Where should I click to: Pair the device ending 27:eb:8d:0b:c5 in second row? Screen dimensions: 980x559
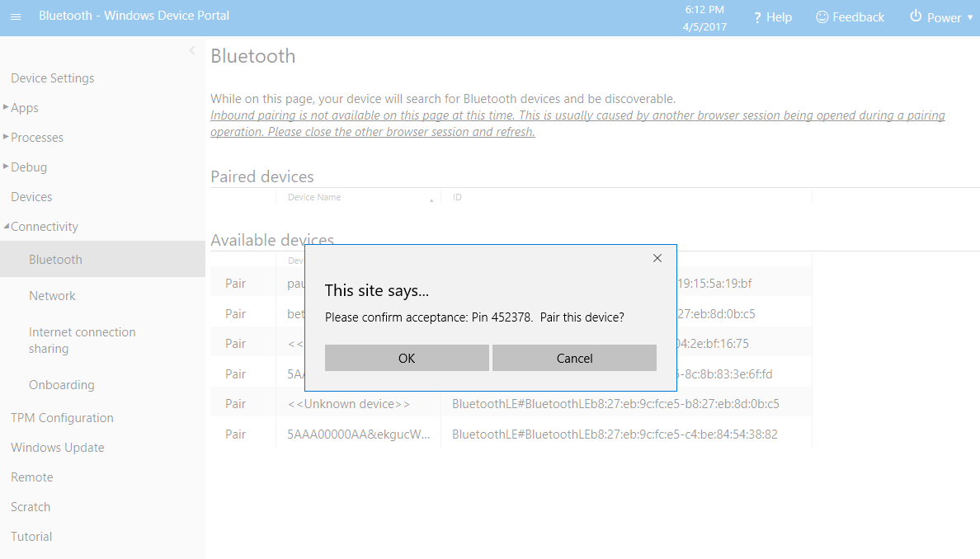pyautogui.click(x=236, y=313)
